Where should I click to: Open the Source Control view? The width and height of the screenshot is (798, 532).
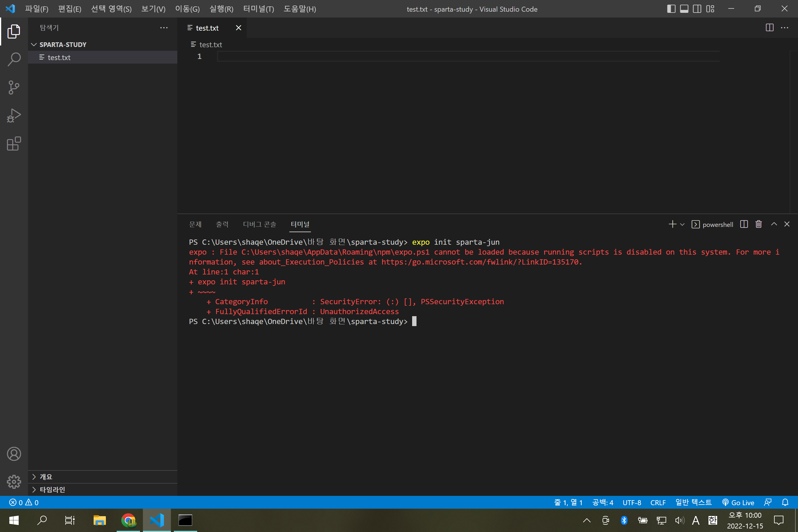coord(14,87)
